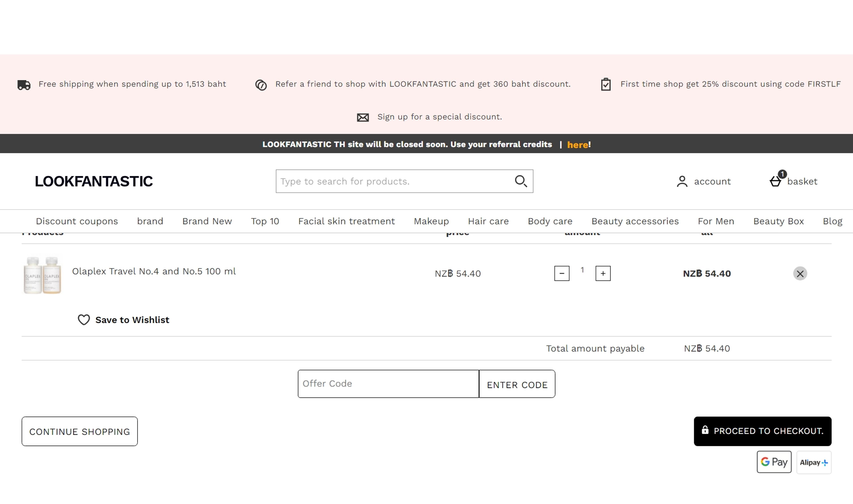Click 'Save to Wishlist' text
Viewport: 853px width, 504px height.
[132, 320]
